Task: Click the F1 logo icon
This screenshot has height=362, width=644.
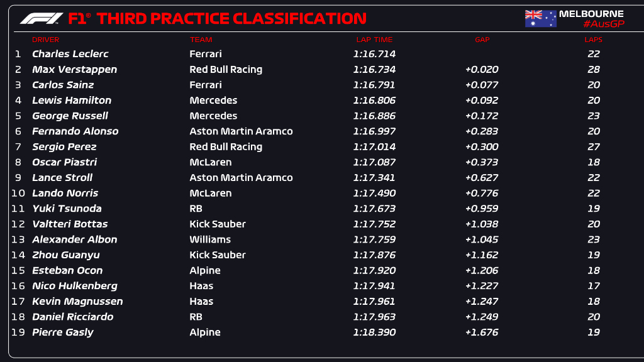Action: [42, 18]
